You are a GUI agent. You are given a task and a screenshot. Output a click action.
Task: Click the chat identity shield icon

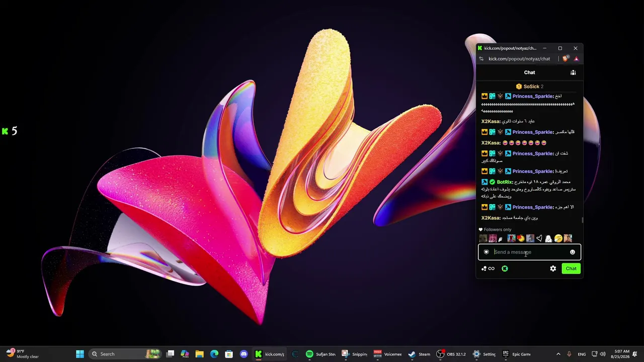click(486, 252)
